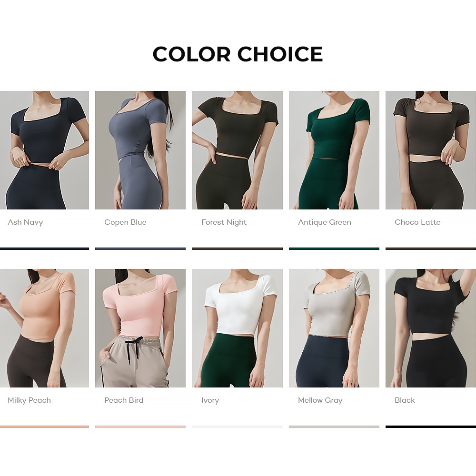Select the Copen Blue outfit photo
The width and height of the screenshot is (476, 476).
tap(140, 150)
